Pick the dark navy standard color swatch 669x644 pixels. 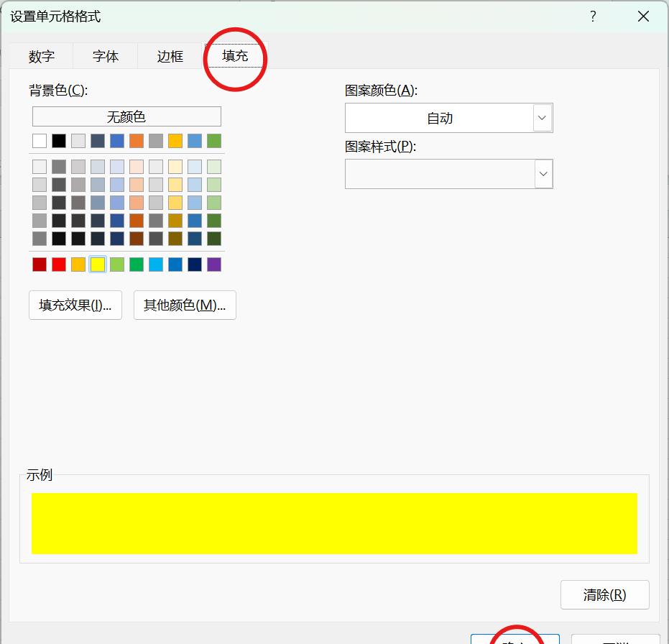(195, 264)
